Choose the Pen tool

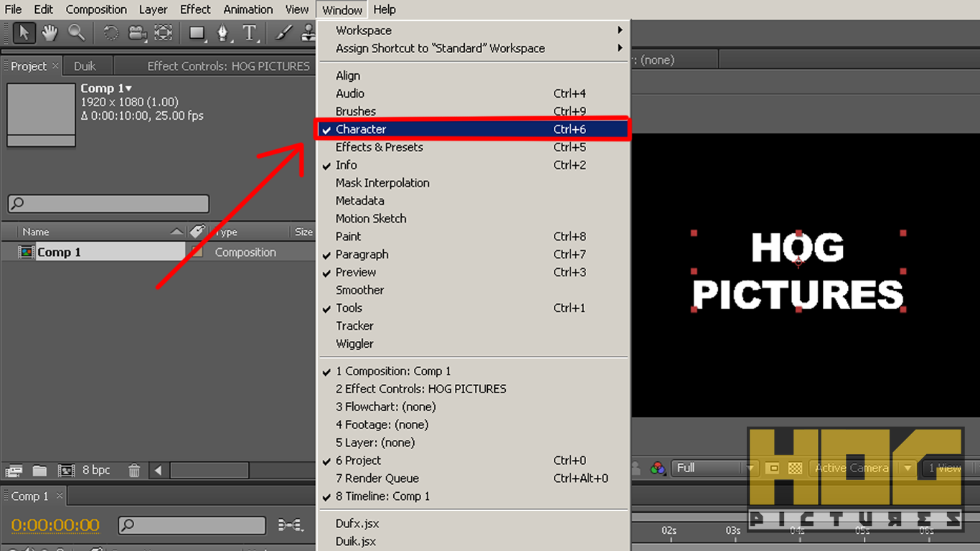click(223, 32)
